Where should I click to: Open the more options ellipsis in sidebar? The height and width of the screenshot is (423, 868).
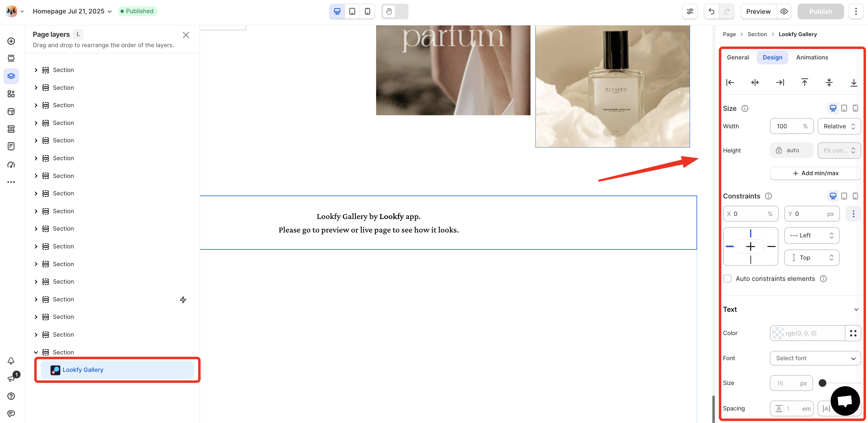point(11,182)
